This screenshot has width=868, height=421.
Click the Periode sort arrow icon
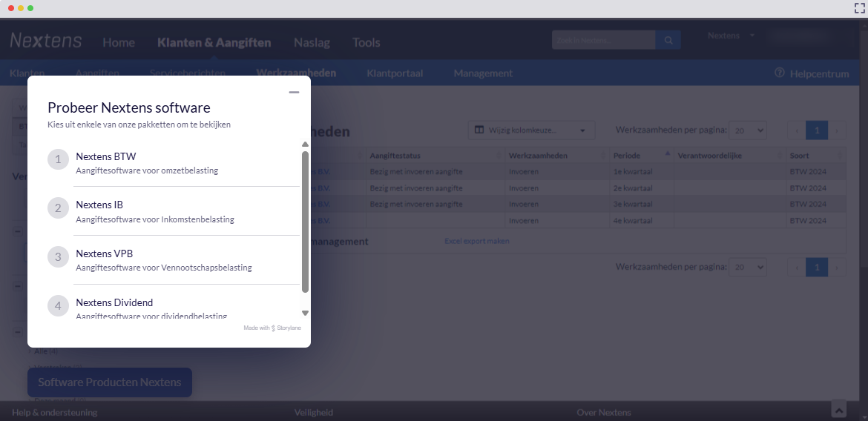pyautogui.click(x=667, y=153)
